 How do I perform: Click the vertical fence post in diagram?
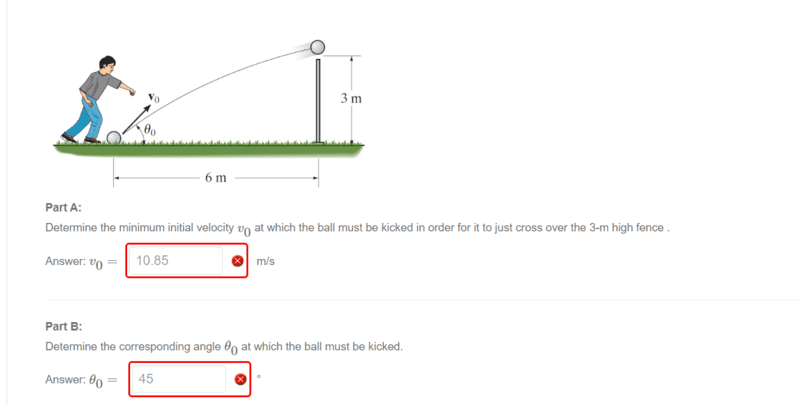318,98
